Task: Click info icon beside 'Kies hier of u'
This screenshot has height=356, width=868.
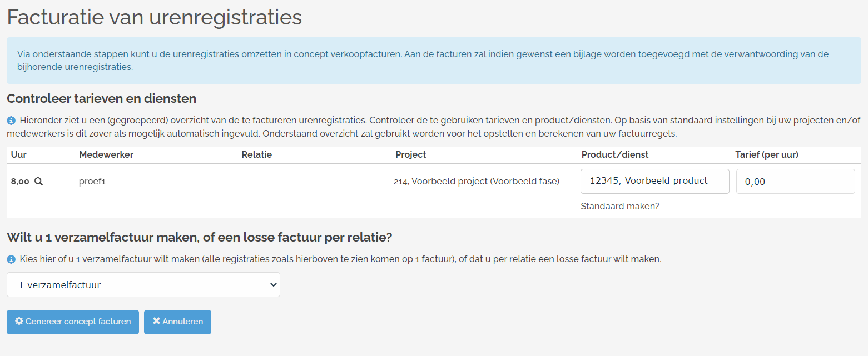Action: click(x=11, y=259)
